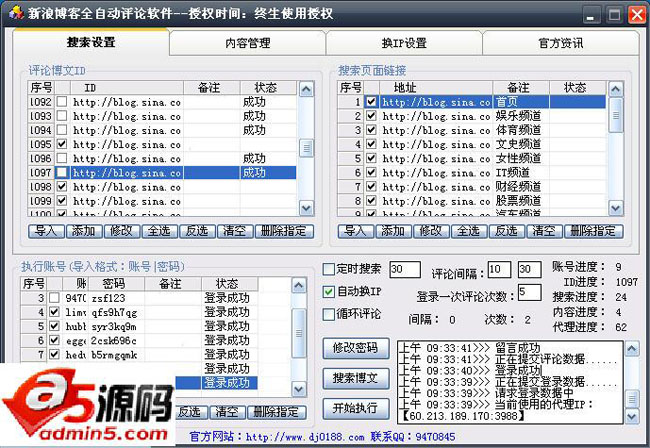Select the 财经频道 row
The width and height of the screenshot is (650, 448).
(x=471, y=186)
